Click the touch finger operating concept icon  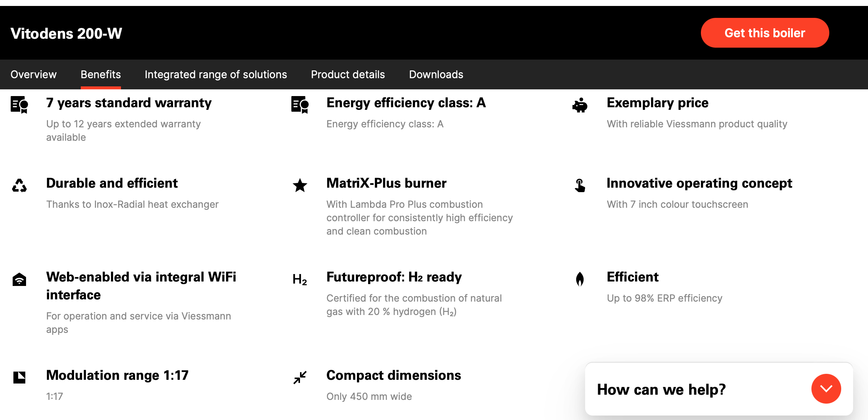580,185
